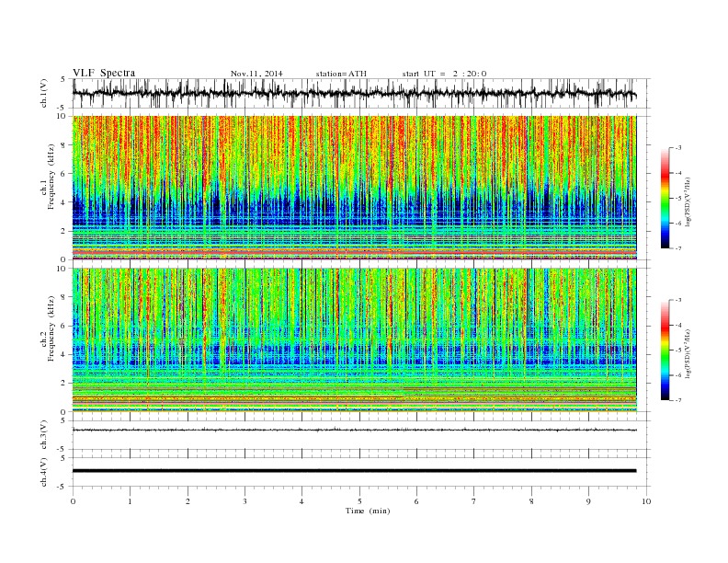The width and height of the screenshot is (728, 563).
Task: Click the "10" kHz tick on ch.2 frequency axis
Action: [63, 269]
